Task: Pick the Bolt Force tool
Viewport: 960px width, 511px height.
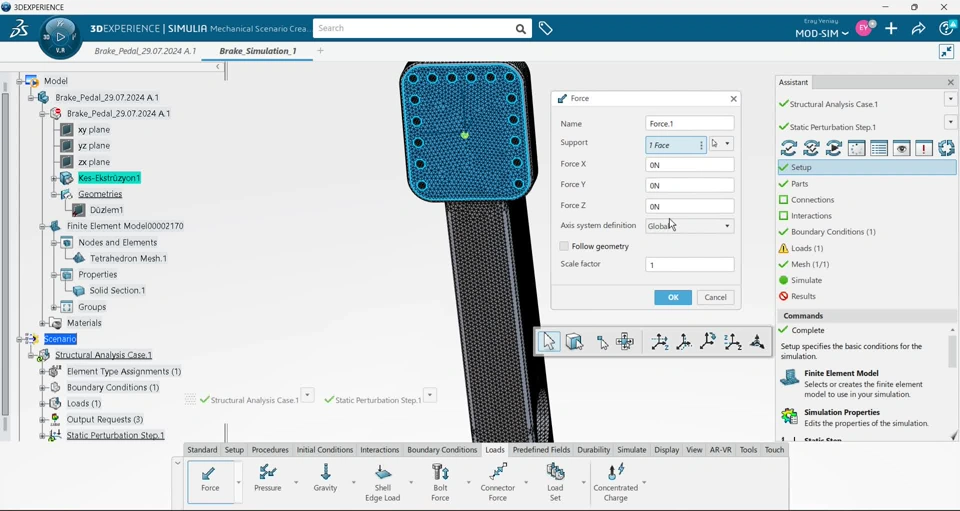Action: pyautogui.click(x=440, y=482)
